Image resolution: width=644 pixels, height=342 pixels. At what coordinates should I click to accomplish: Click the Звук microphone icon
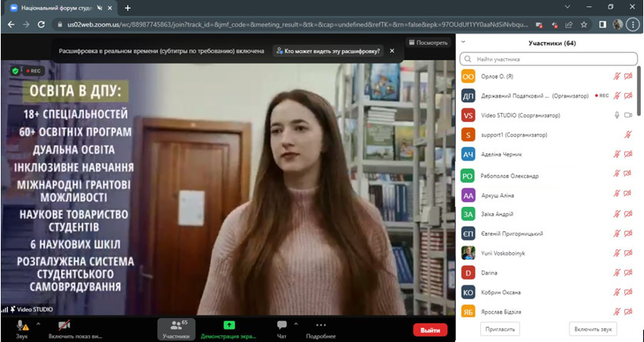tap(21, 325)
